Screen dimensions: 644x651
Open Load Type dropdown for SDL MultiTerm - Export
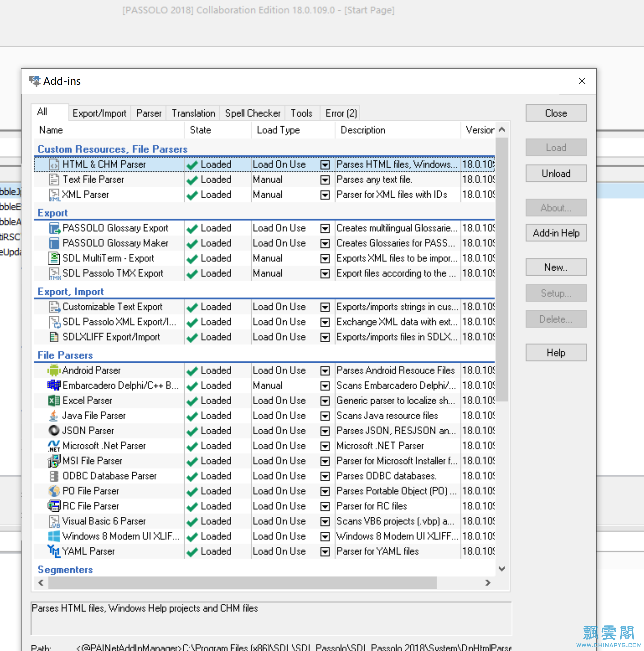click(x=325, y=259)
